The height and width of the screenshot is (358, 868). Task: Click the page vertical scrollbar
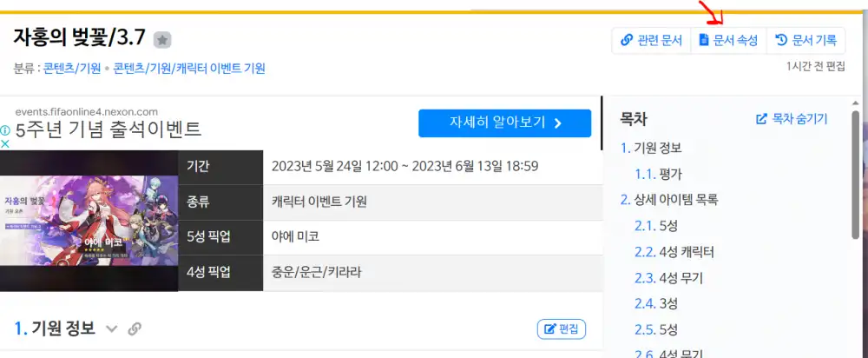coord(856,174)
